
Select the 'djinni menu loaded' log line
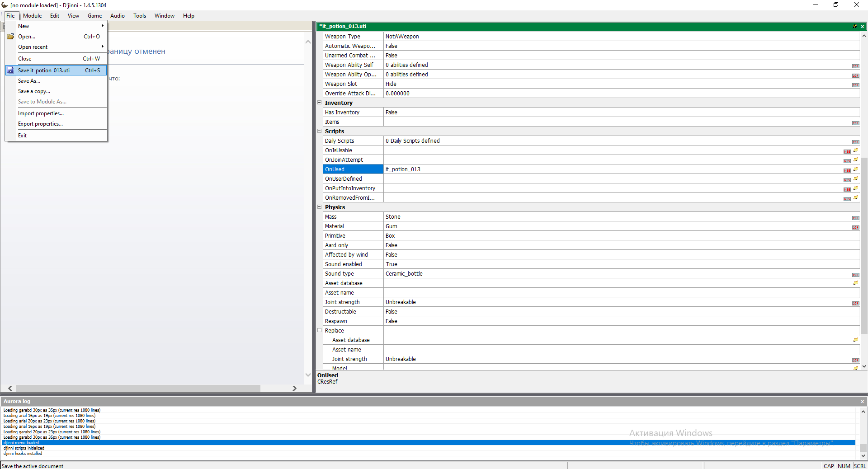[x=429, y=443]
